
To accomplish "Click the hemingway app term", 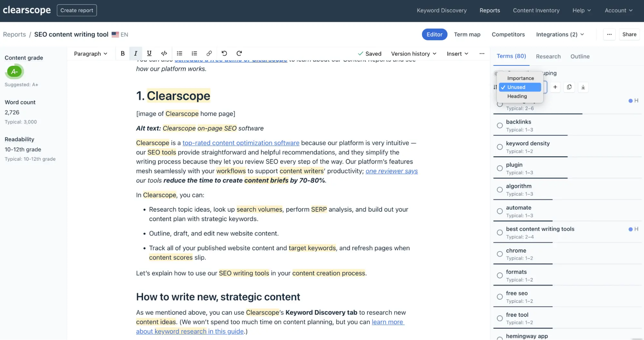I will [527, 336].
